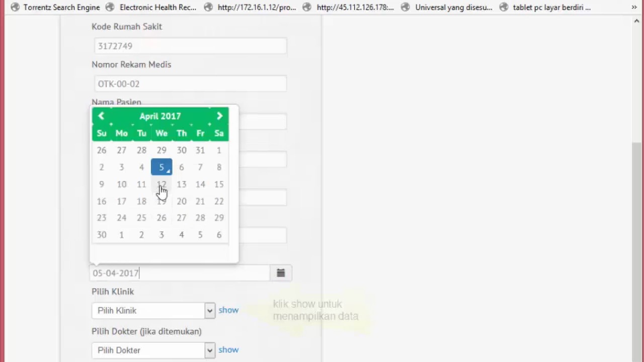Go to previous month in datepicker

(101, 116)
